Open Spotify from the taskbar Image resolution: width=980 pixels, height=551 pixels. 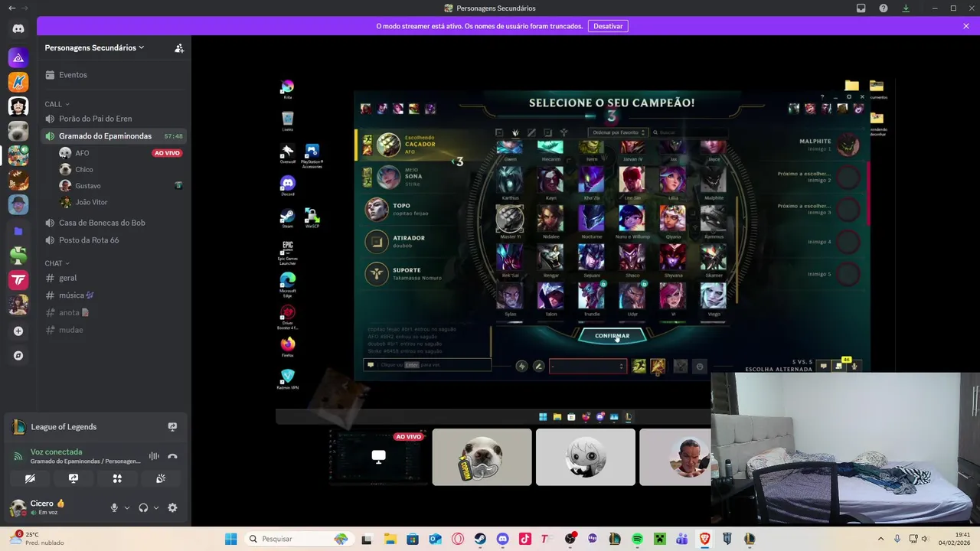tap(637, 539)
